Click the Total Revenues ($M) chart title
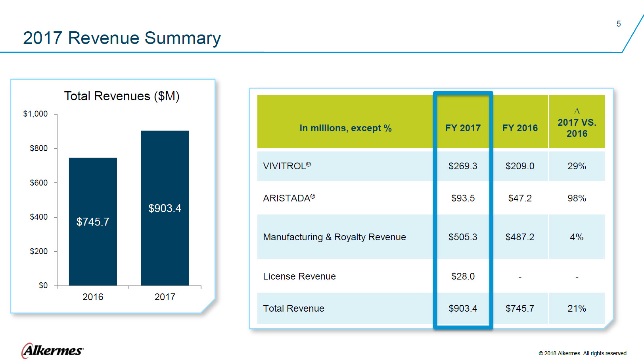Viewport: 644px width, 362px height. 122,96
